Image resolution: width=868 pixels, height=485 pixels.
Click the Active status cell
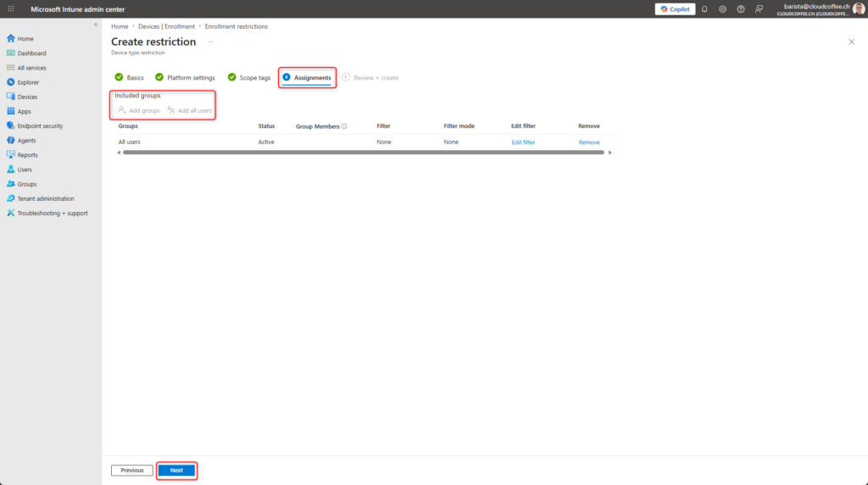click(266, 142)
